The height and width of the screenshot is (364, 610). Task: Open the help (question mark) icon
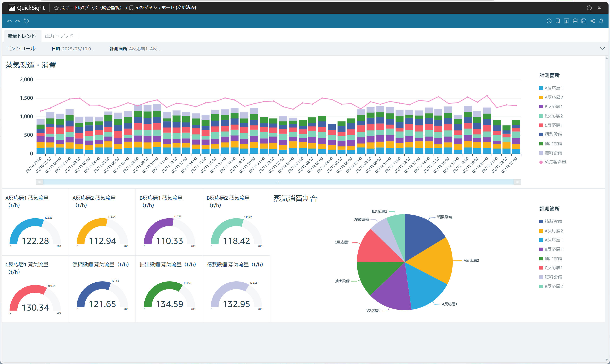(589, 8)
